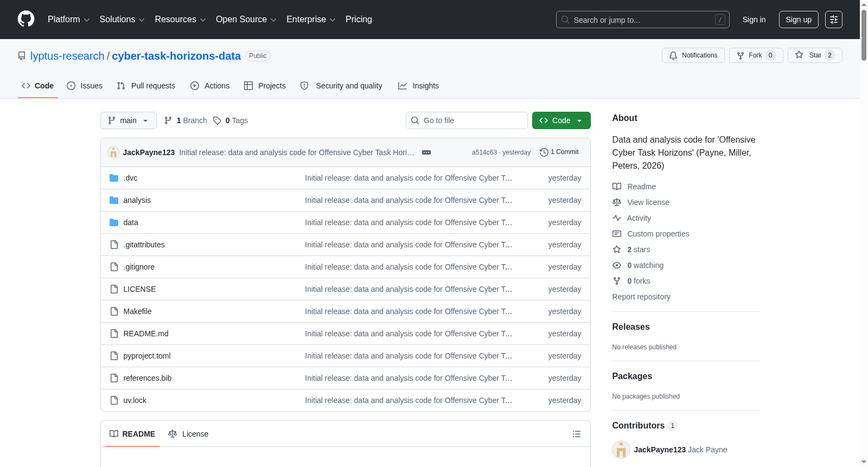868x467 pixels.
Task: Click the license scale icon in About
Action: click(617, 202)
